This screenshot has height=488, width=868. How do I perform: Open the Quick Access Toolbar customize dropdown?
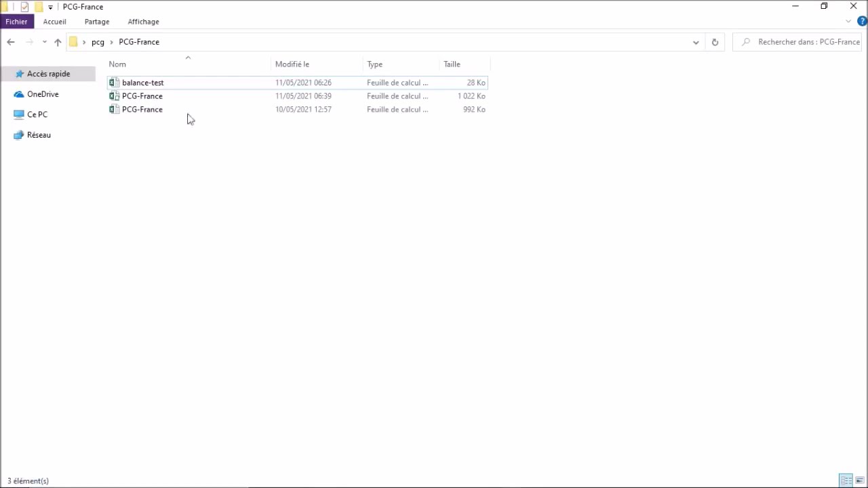[50, 7]
